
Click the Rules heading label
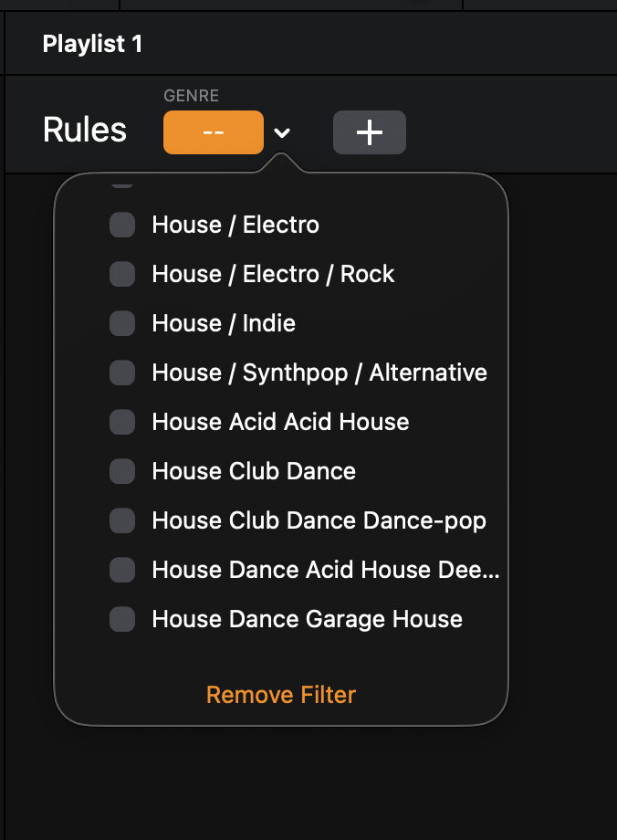(x=85, y=131)
